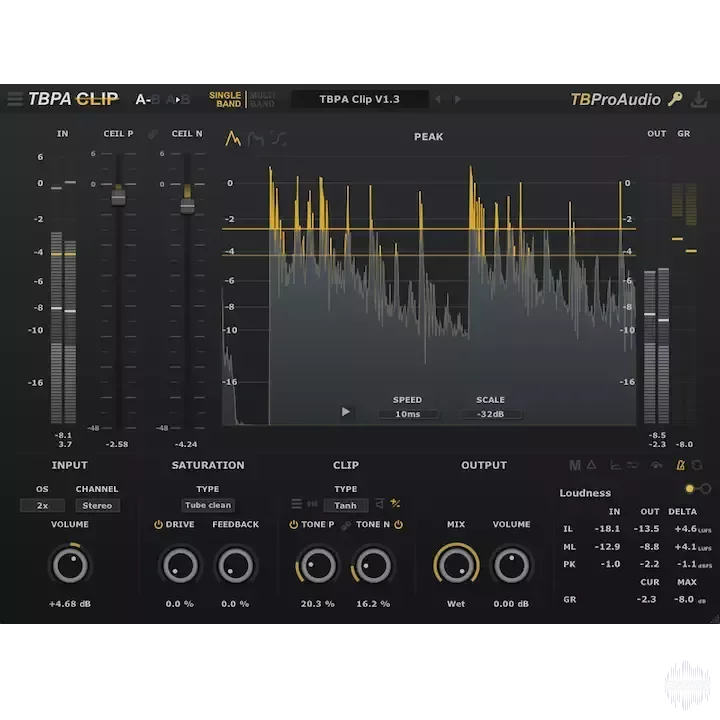Click the 20.3 % Tone P value
Viewport: 720px width, 720px height.
tap(317, 604)
